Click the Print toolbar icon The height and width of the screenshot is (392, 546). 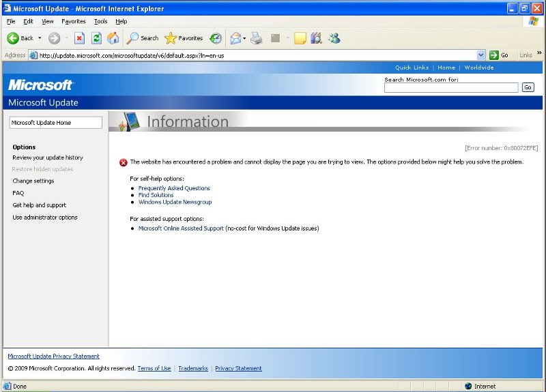click(x=257, y=38)
